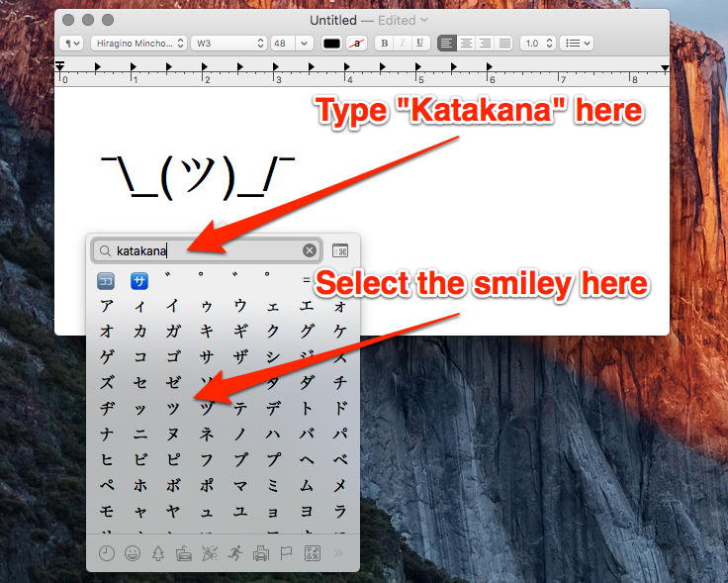The image size is (728, 583).
Task: Center-align the text
Action: tap(466, 44)
